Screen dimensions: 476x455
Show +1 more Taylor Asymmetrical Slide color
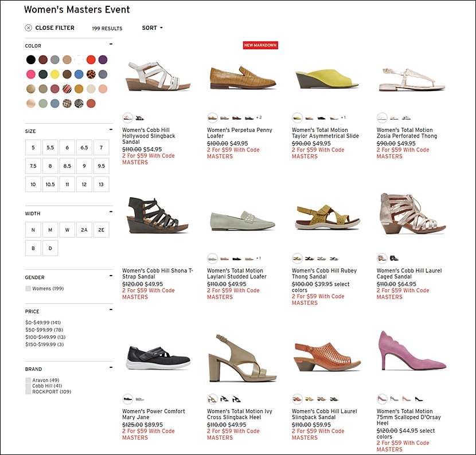click(x=344, y=117)
